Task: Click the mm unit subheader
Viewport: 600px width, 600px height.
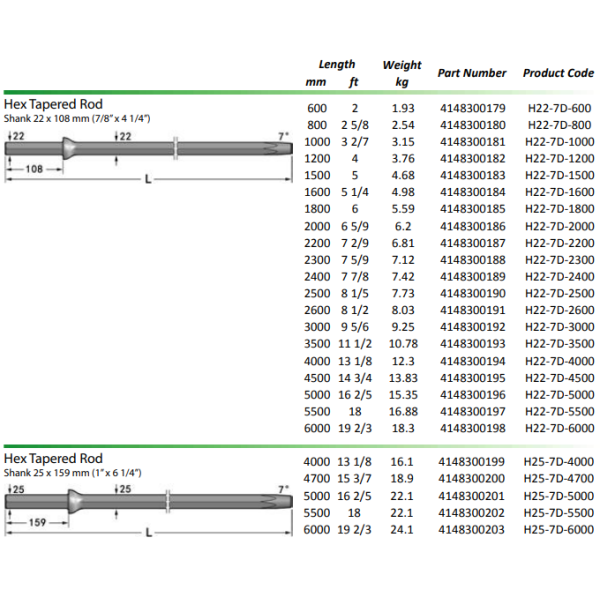Action: (315, 82)
